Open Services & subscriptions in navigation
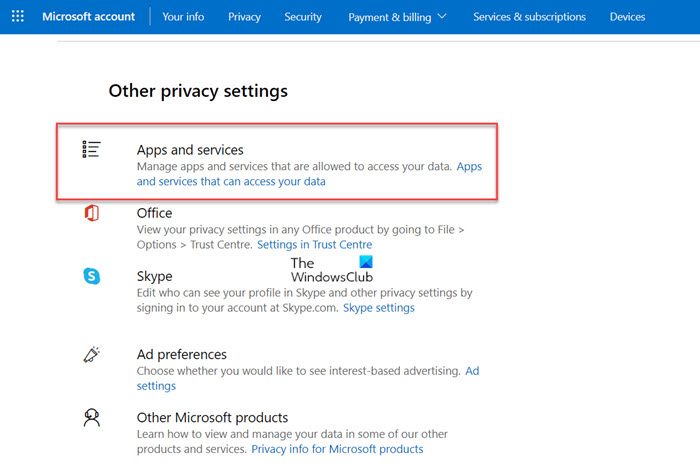 [529, 17]
